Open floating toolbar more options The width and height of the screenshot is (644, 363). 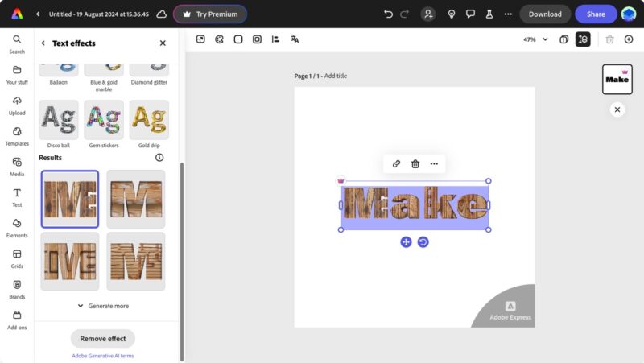[434, 164]
